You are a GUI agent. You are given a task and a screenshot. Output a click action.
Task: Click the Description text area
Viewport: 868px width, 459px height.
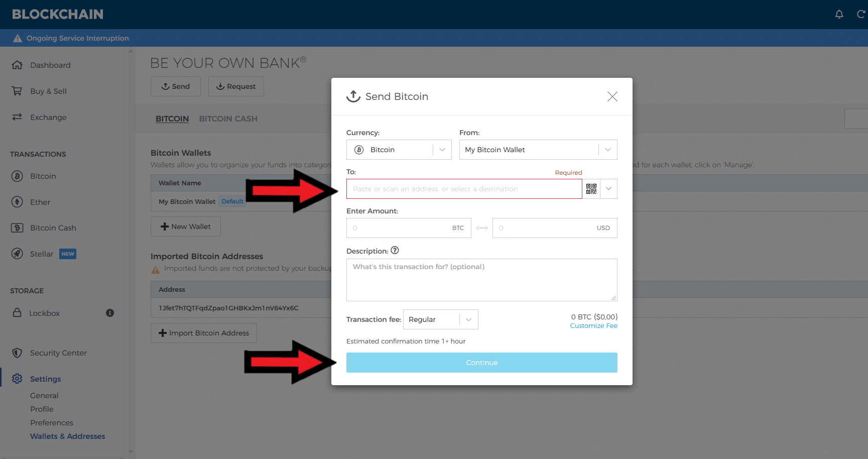tap(482, 280)
